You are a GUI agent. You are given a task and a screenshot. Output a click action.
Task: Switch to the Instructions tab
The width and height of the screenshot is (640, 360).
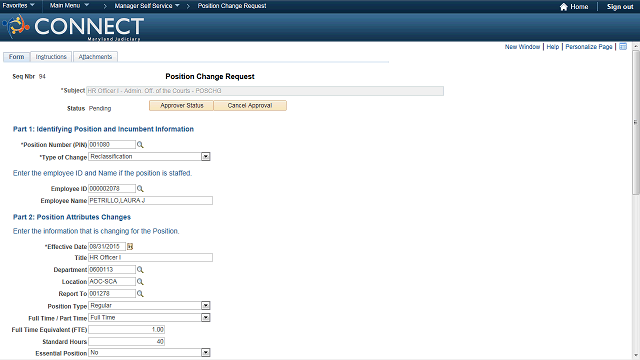(x=51, y=57)
